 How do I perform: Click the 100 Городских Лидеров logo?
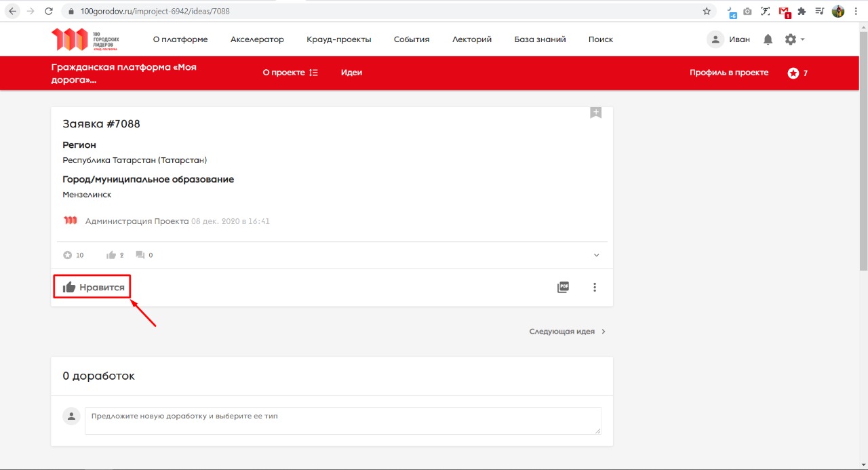(x=85, y=39)
